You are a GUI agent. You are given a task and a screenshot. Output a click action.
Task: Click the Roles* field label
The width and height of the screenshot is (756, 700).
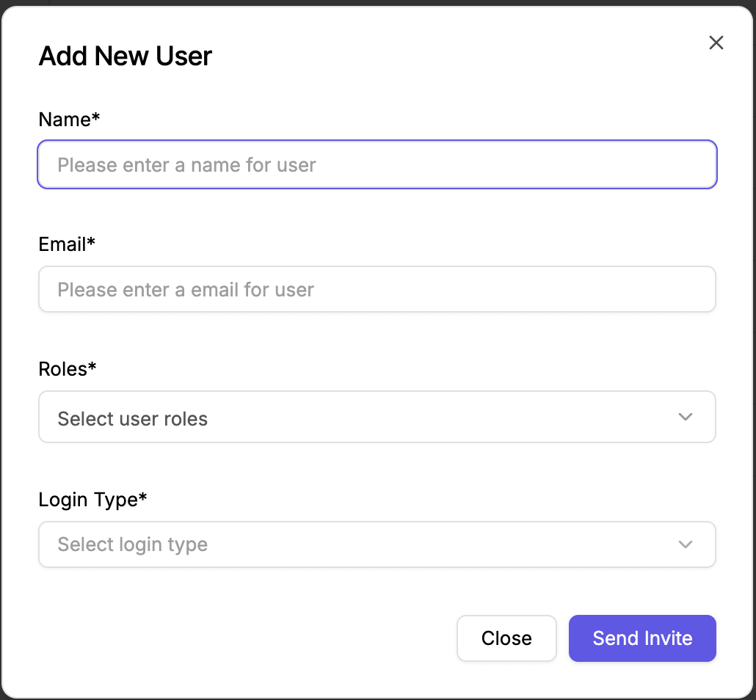tap(67, 369)
